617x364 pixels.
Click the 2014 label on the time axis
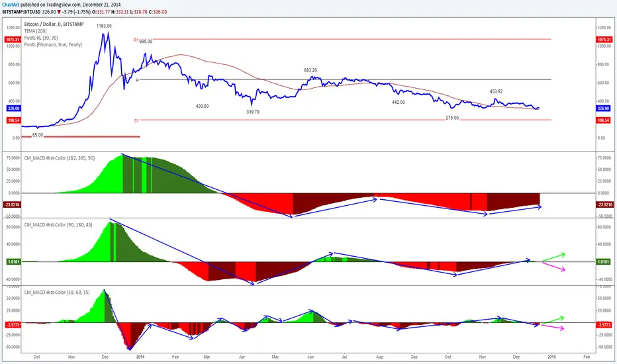point(140,357)
